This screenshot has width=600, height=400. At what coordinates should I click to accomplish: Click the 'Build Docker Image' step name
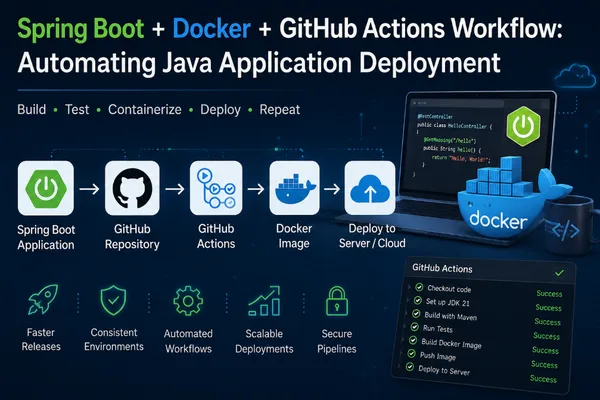click(x=451, y=343)
